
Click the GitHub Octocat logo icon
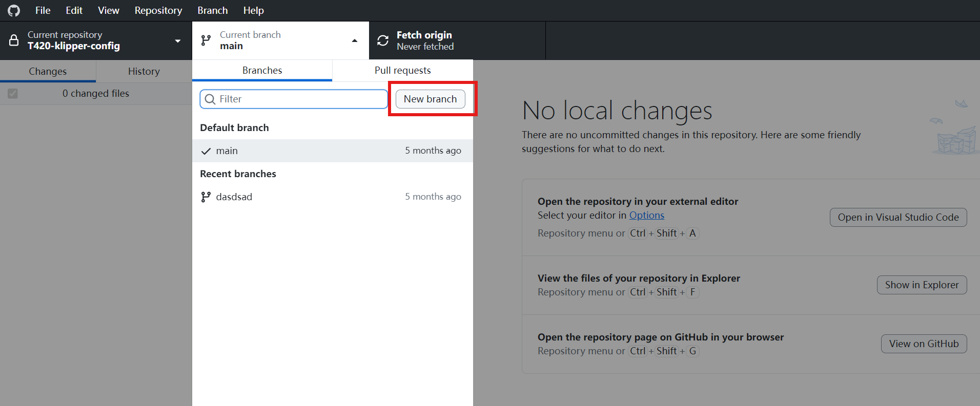[x=14, y=10]
